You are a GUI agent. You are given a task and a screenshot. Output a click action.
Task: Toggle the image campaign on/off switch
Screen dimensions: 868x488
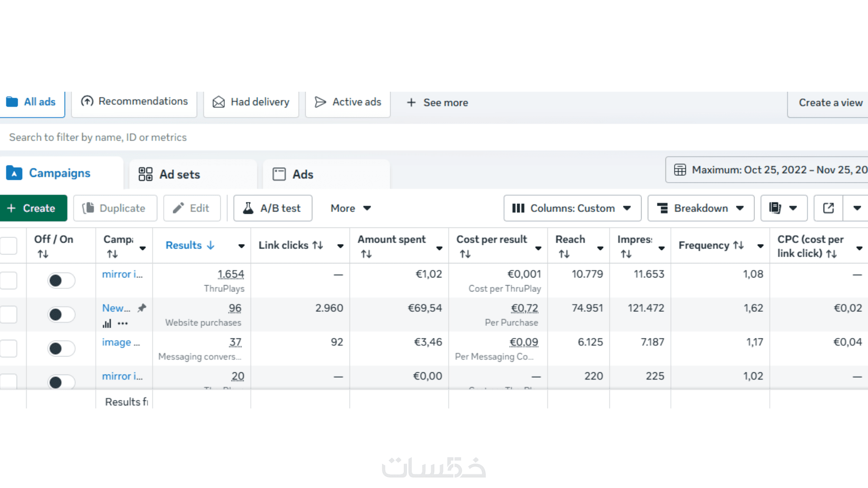(x=61, y=349)
